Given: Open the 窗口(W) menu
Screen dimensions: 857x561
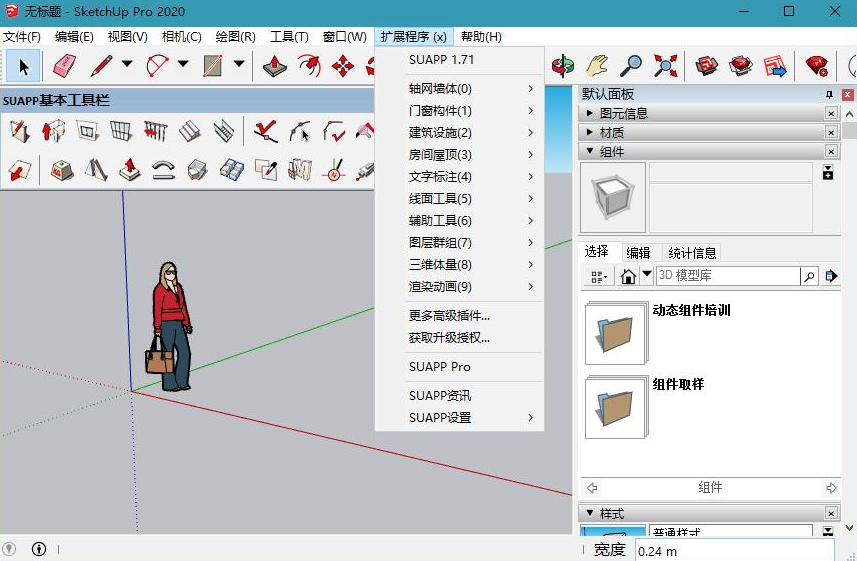Looking at the screenshot, I should [x=344, y=37].
